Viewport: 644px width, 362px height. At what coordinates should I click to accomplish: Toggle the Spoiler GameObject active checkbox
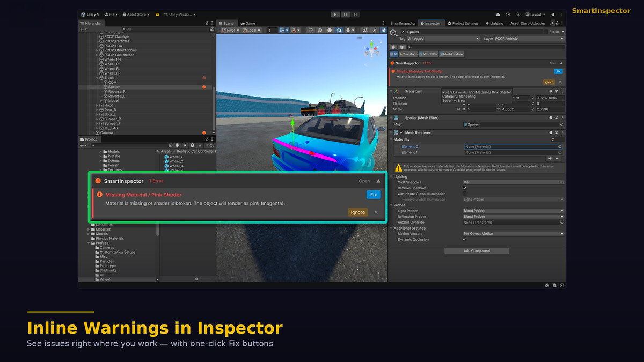point(403,32)
